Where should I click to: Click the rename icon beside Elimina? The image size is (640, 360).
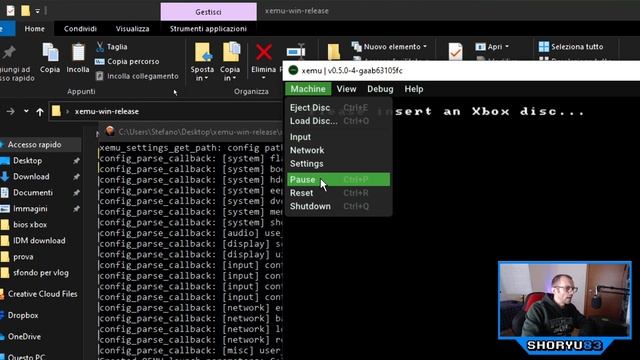pos(296,51)
